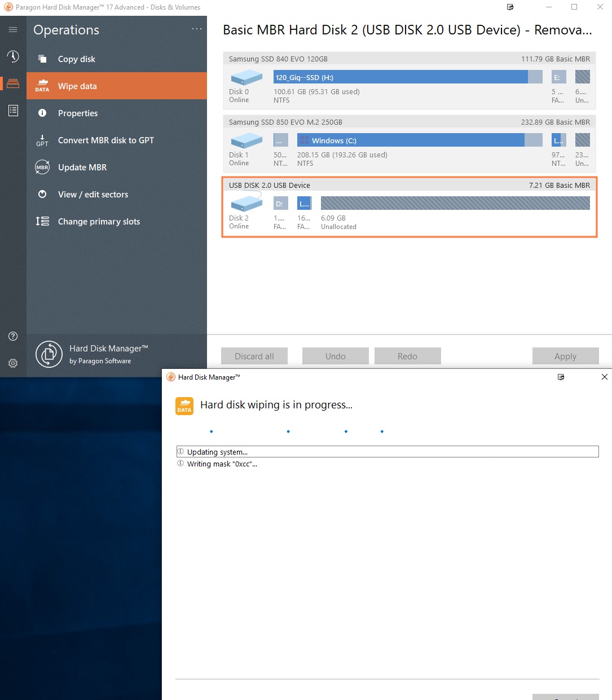612x700 pixels.
Task: Click the Properties info icon
Action: click(42, 113)
